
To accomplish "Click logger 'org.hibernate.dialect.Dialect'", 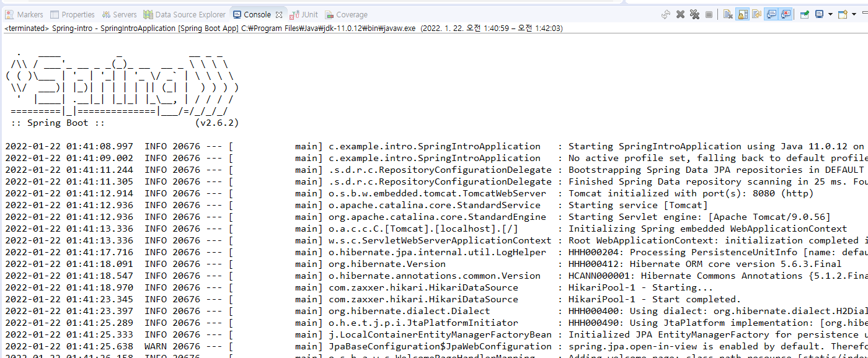I will point(409,311).
